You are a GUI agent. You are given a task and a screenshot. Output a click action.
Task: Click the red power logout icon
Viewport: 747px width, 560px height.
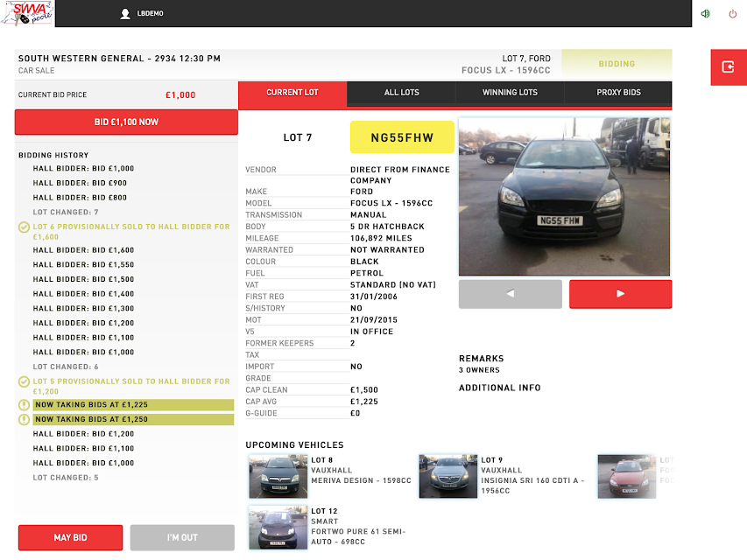coord(733,14)
